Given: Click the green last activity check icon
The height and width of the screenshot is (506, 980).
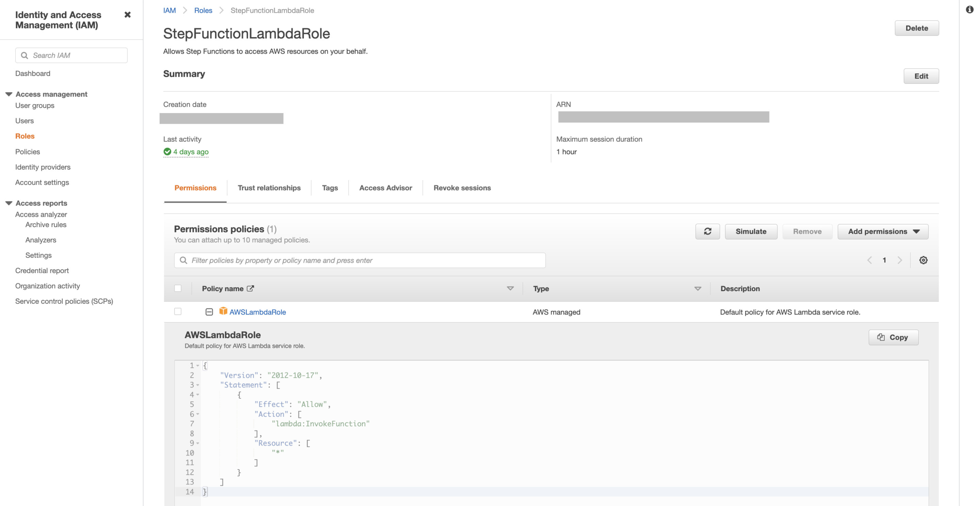Looking at the screenshot, I should click(167, 152).
